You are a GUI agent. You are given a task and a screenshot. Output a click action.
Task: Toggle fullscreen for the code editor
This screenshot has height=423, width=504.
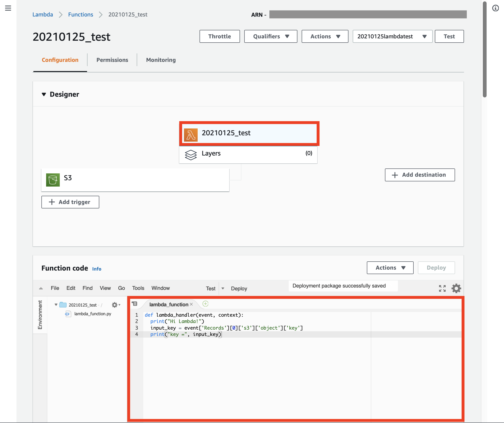442,288
